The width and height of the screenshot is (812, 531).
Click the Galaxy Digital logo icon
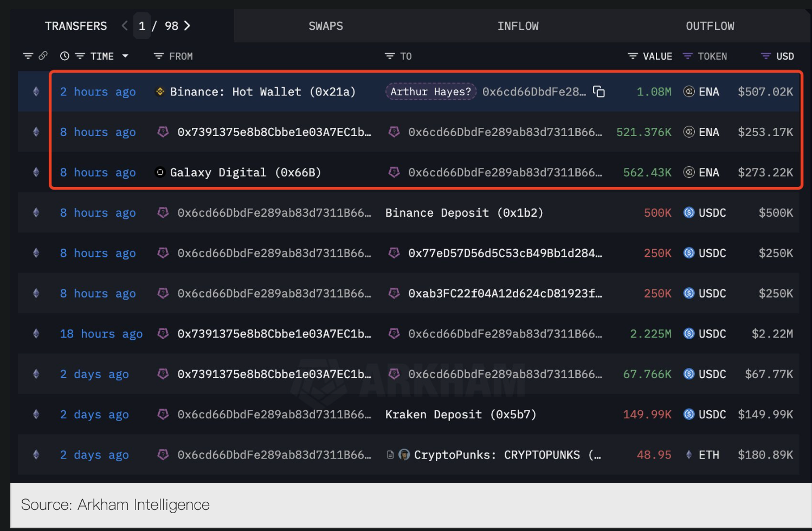tap(160, 172)
